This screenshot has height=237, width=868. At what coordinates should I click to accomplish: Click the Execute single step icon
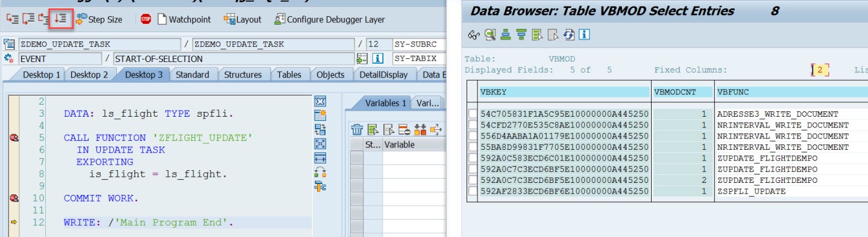(x=28, y=19)
